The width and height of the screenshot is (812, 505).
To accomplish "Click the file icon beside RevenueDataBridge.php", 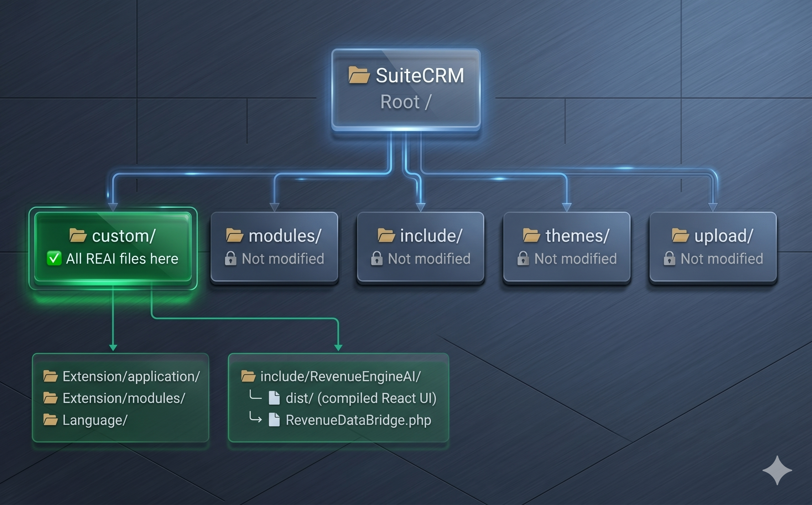I will point(274,420).
